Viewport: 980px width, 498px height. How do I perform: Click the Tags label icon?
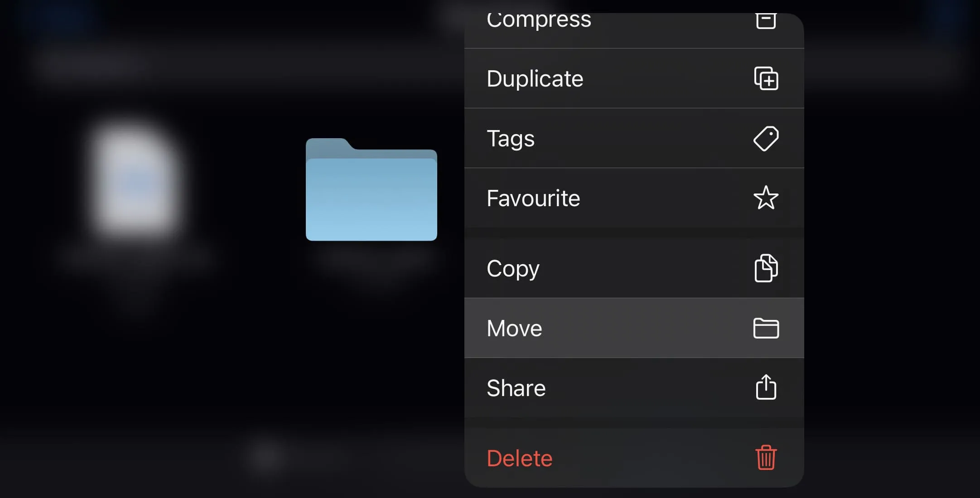click(766, 139)
